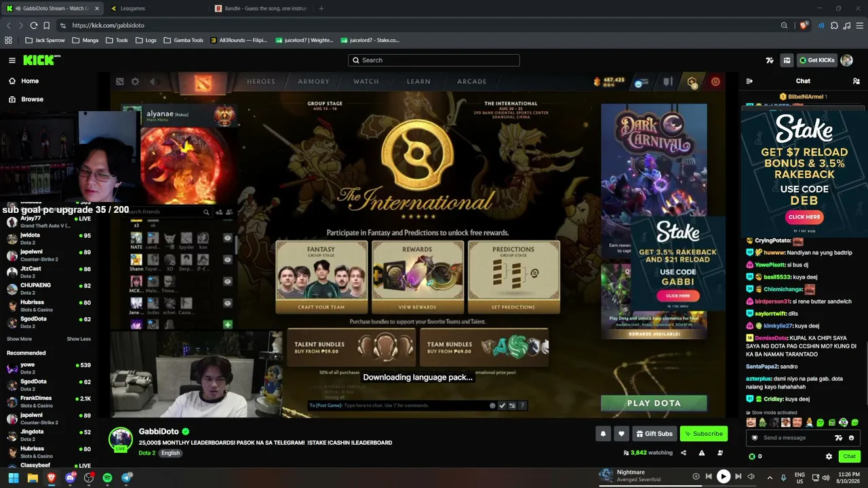Screen dimensions: 868x488
Task: Open the emoji picker in chat input
Action: tap(851, 438)
